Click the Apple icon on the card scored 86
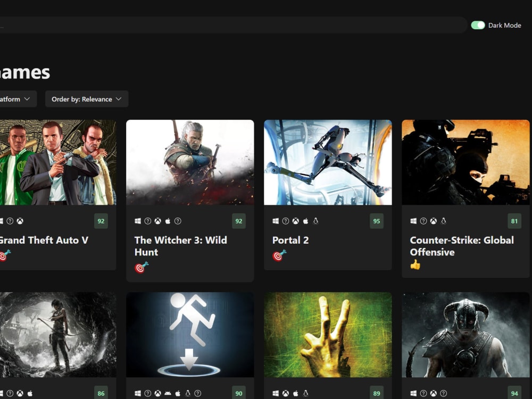This screenshot has height=399, width=532. pos(30,394)
